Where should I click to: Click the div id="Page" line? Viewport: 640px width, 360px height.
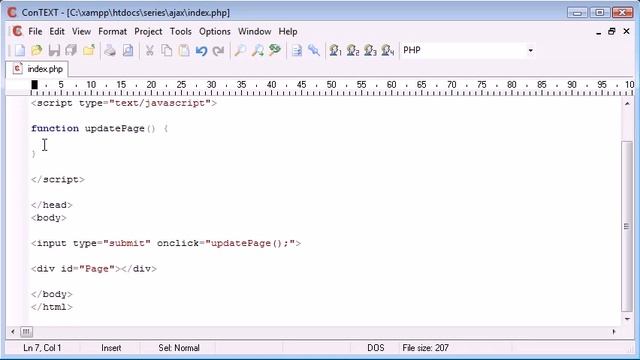94,269
